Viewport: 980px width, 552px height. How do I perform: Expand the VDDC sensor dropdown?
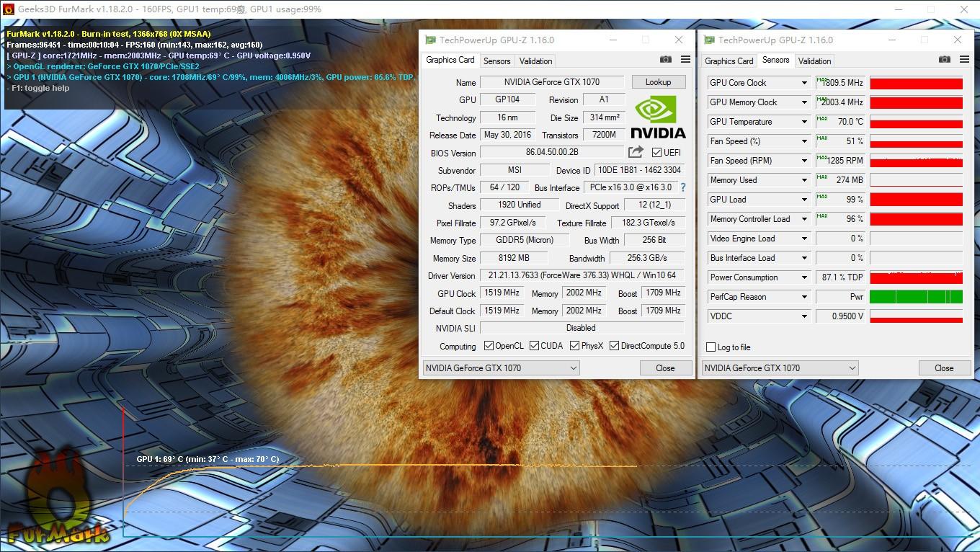coord(804,316)
